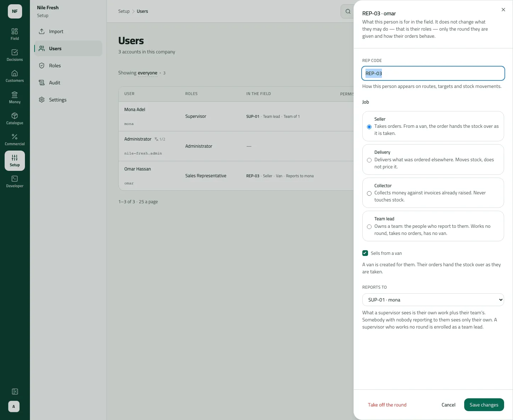Open Roles in the Setup menu
The height and width of the screenshot is (420, 513).
coord(68,65)
